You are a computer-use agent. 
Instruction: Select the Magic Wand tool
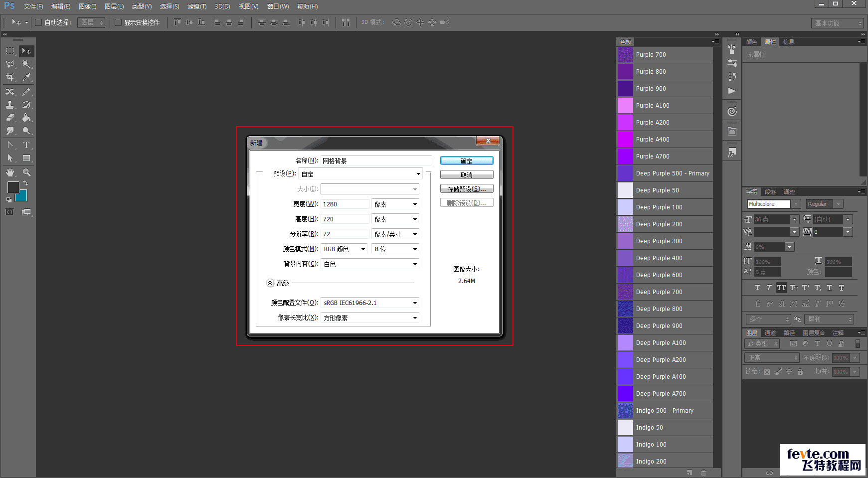pyautogui.click(x=26, y=64)
